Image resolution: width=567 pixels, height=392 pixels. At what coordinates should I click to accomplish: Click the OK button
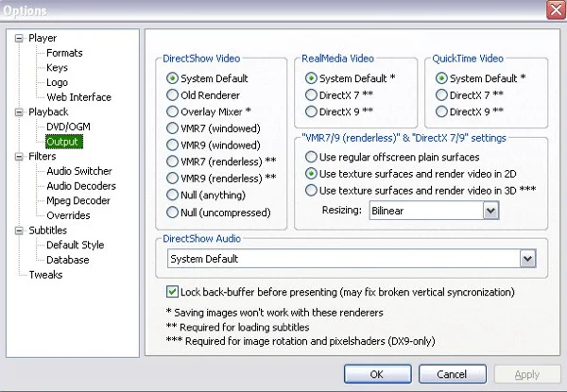(x=376, y=374)
